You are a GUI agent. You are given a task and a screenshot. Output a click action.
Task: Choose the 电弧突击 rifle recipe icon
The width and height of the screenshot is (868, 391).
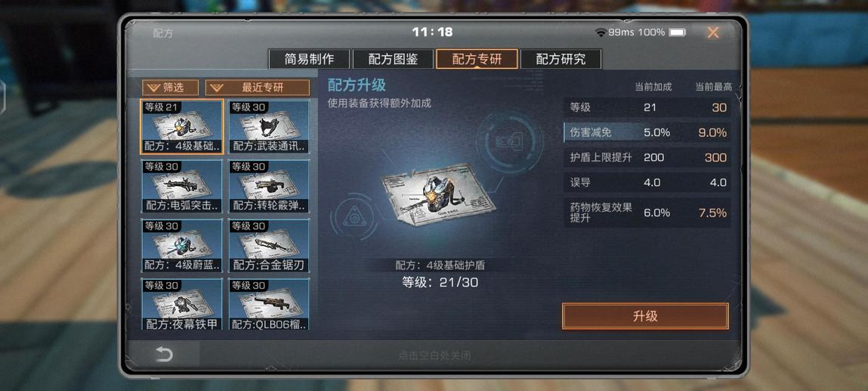[182, 186]
